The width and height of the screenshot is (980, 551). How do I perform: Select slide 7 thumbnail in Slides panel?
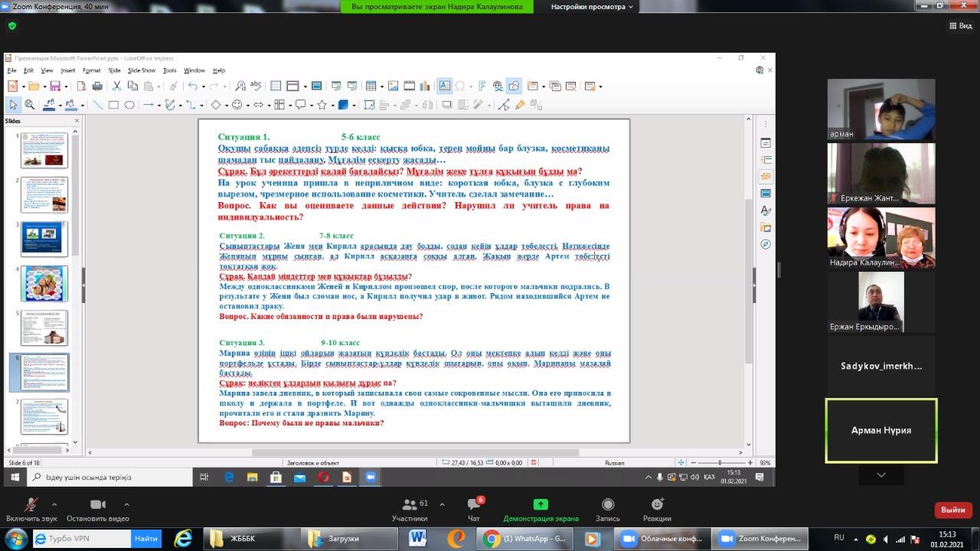click(44, 416)
